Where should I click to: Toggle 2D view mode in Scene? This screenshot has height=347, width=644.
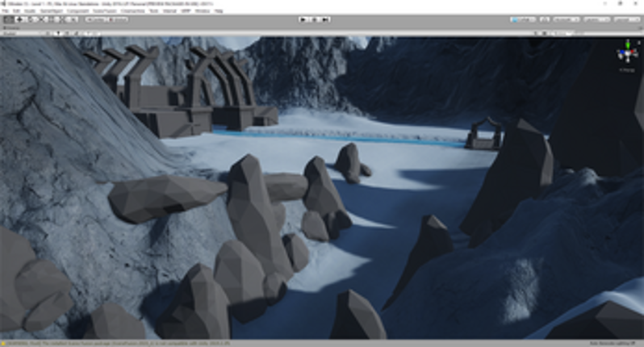[50, 33]
